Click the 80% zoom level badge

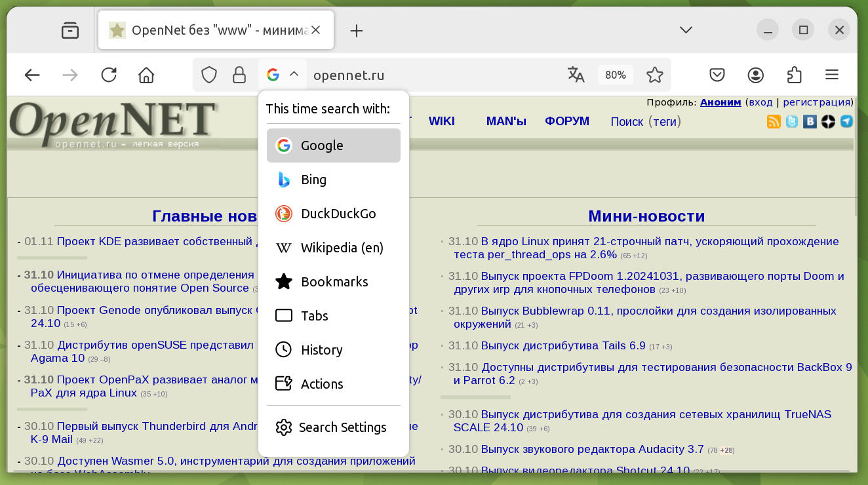(x=615, y=75)
